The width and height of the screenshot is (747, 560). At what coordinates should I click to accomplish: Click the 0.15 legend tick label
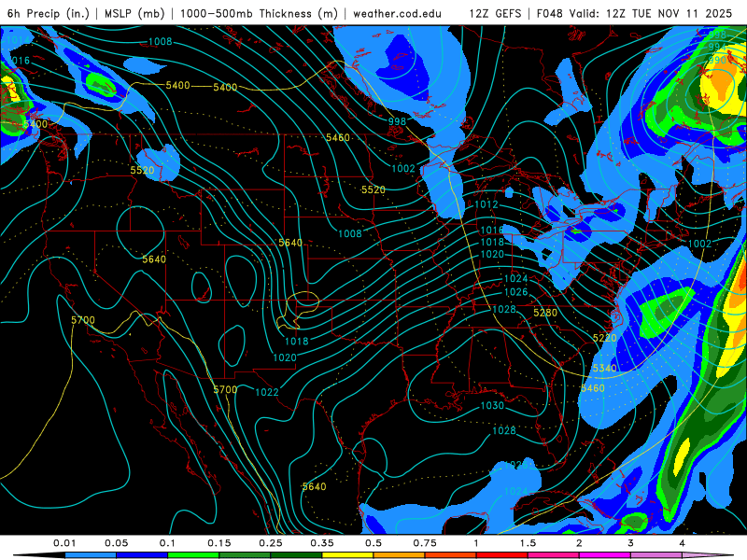(219, 543)
